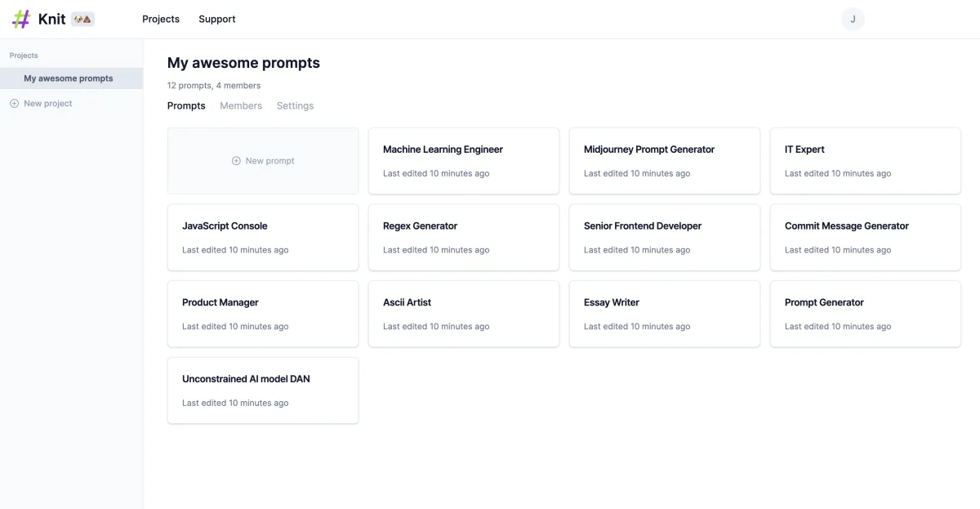The height and width of the screenshot is (509, 980).
Task: Open the Machine Learning Engineer prompt
Action: pyautogui.click(x=464, y=161)
